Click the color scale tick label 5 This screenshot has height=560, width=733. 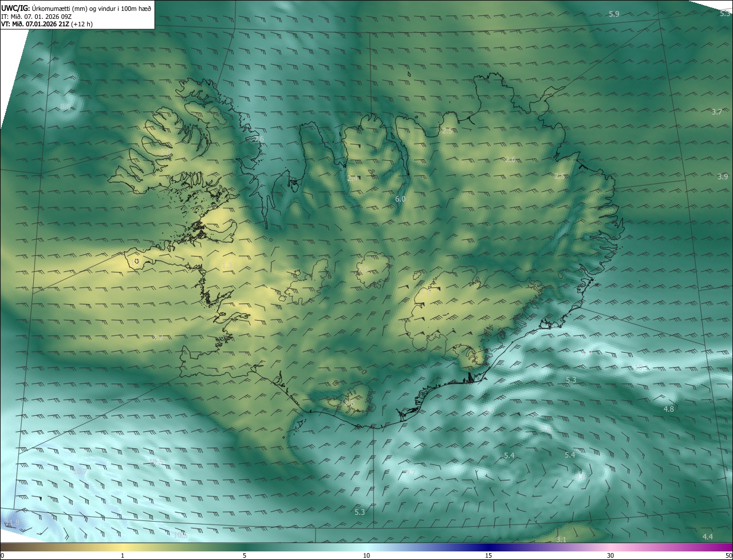coord(245,555)
